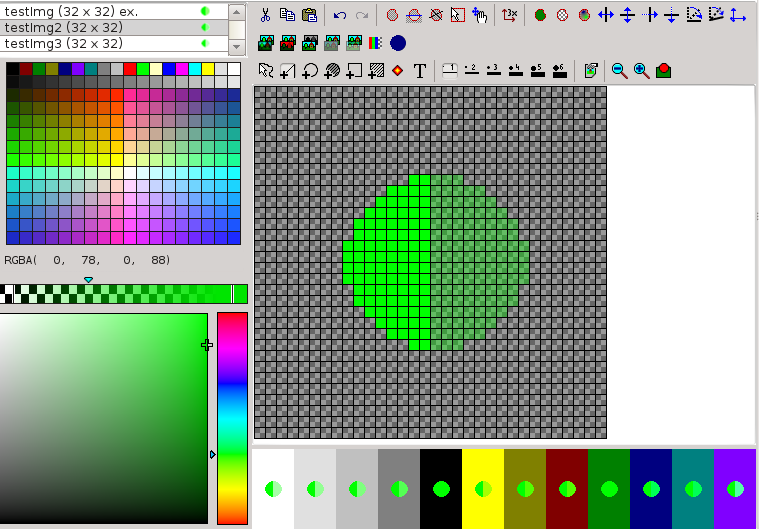Set line width to 3

coord(492,71)
